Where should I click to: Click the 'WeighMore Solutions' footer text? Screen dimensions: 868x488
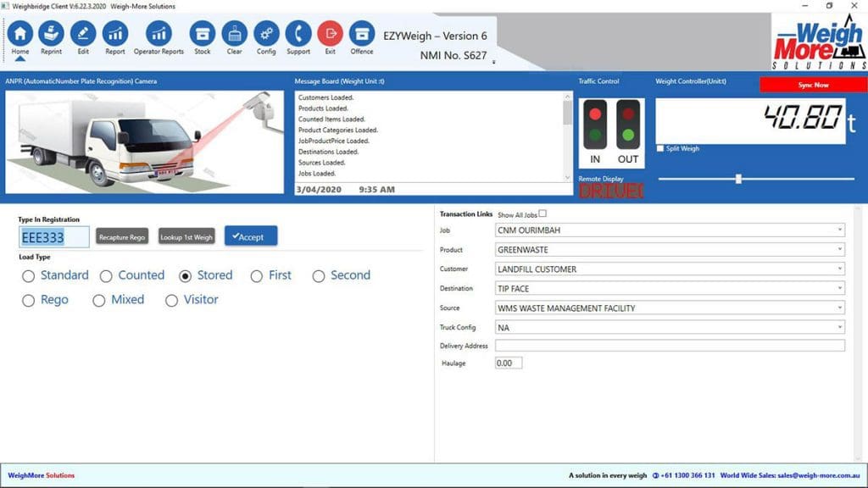(41, 475)
